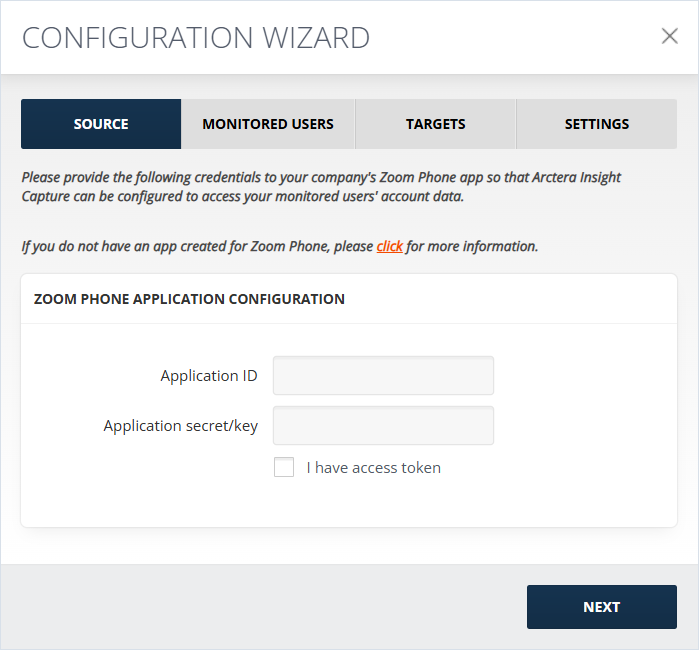Focus the Application secret/key input field
This screenshot has height=650, width=699.
tap(383, 425)
